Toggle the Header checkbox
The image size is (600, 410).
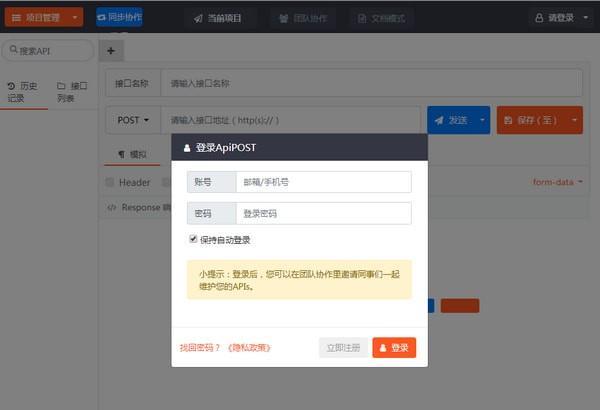(x=110, y=182)
